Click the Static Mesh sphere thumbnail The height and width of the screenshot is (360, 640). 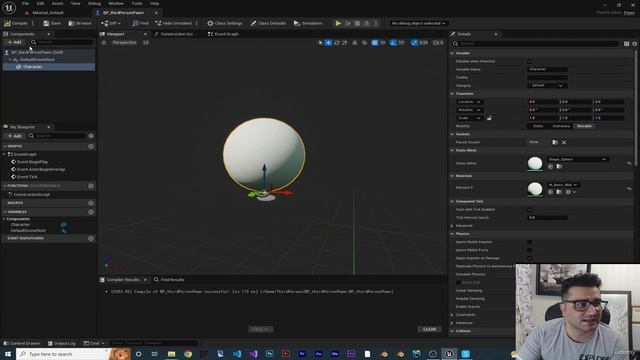(535, 163)
